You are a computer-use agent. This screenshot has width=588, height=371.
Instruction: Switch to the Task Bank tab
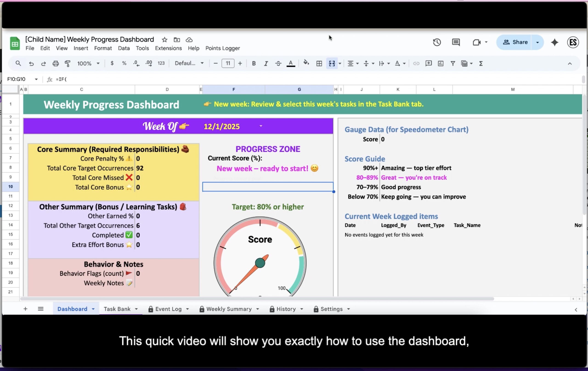tap(117, 309)
